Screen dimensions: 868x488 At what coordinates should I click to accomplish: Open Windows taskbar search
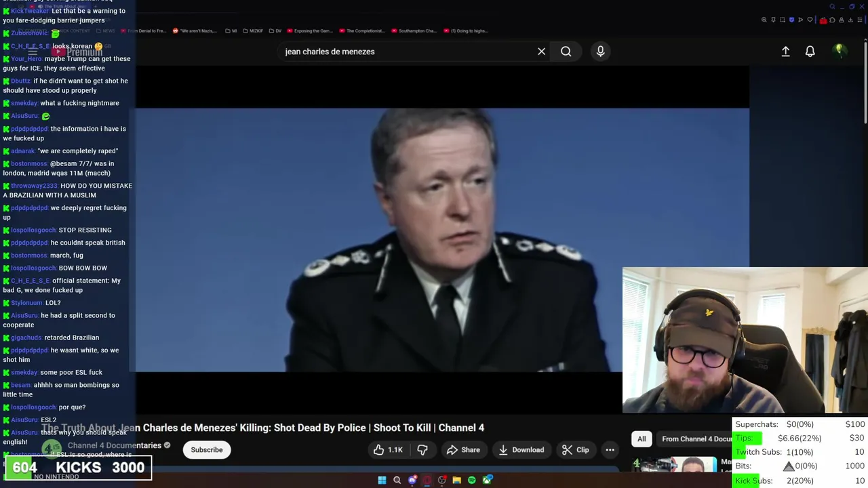pyautogui.click(x=397, y=480)
